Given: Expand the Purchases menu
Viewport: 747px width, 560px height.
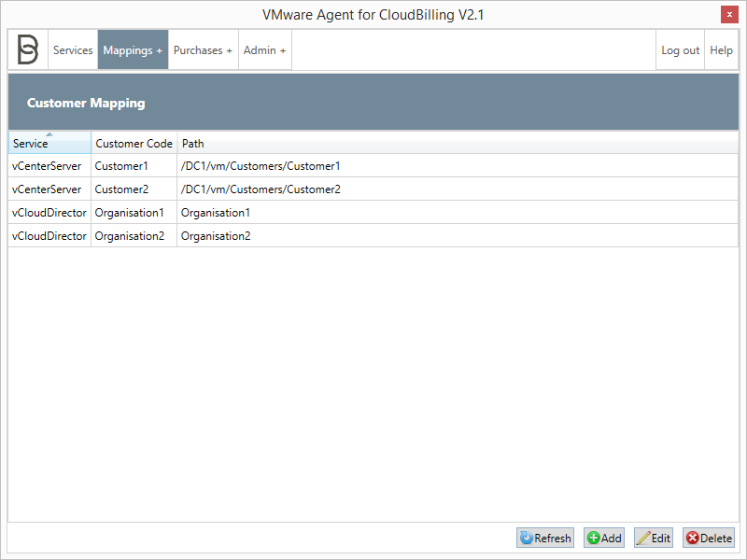Looking at the screenshot, I should pos(203,49).
